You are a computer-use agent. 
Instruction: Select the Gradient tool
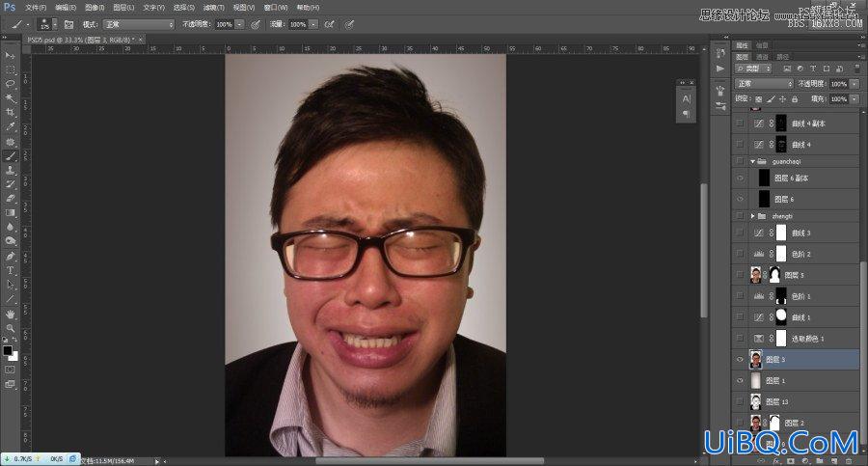pos(10,212)
